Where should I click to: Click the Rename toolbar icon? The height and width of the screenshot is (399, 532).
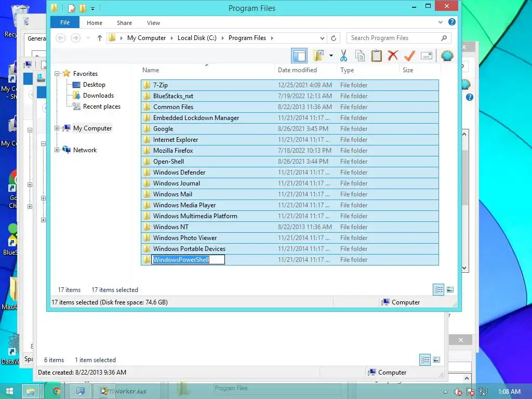pyautogui.click(x=426, y=56)
